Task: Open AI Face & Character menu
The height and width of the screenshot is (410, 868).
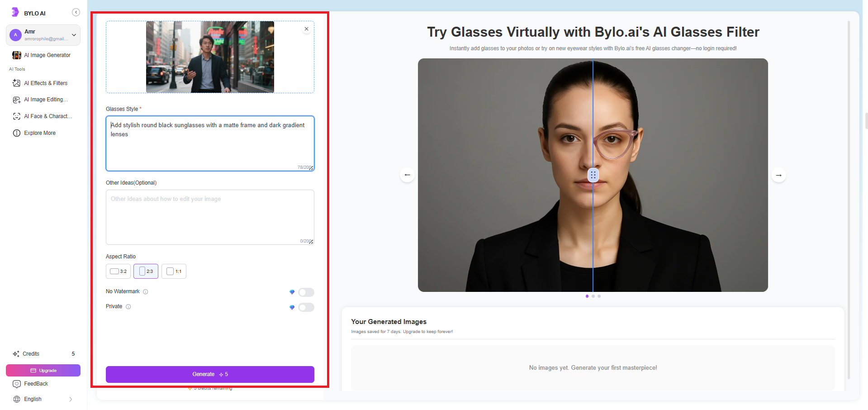Action: click(x=43, y=116)
